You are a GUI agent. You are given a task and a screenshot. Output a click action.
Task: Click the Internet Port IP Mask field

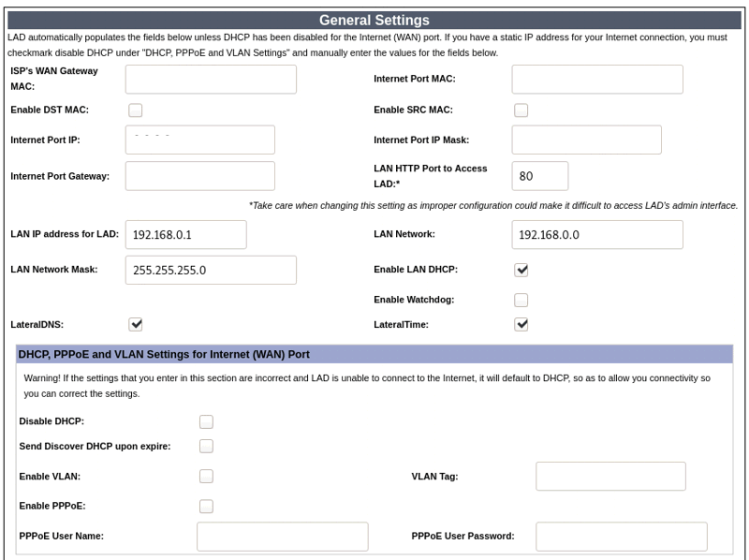click(x=587, y=140)
